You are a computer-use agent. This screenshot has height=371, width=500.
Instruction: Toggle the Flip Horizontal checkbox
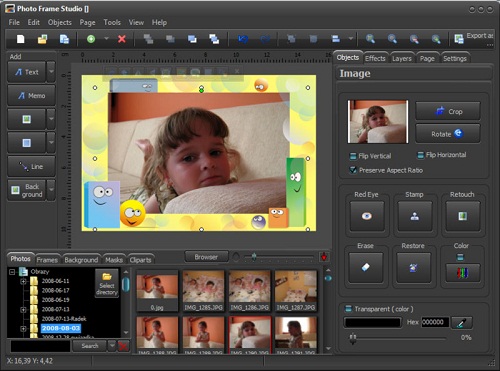click(x=420, y=155)
